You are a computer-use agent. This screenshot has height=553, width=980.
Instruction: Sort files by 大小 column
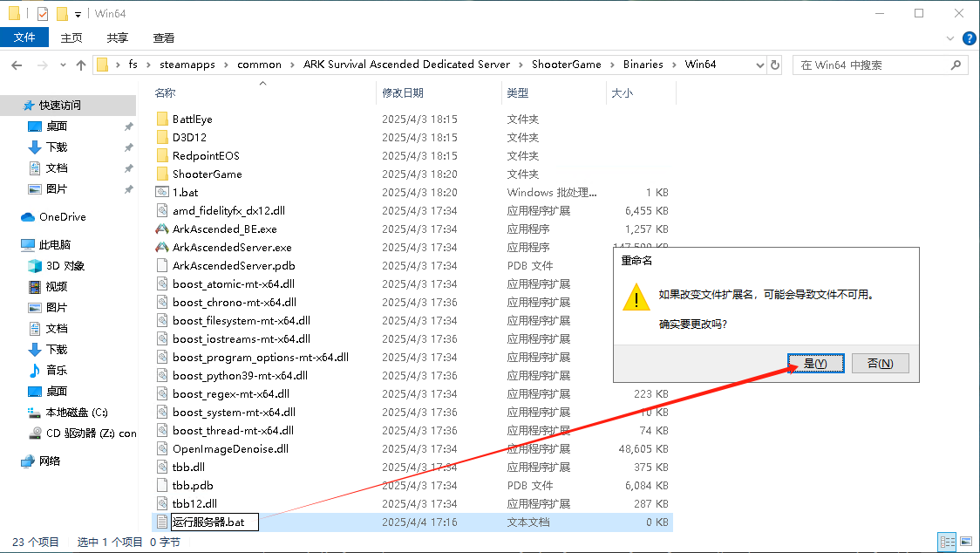point(622,93)
